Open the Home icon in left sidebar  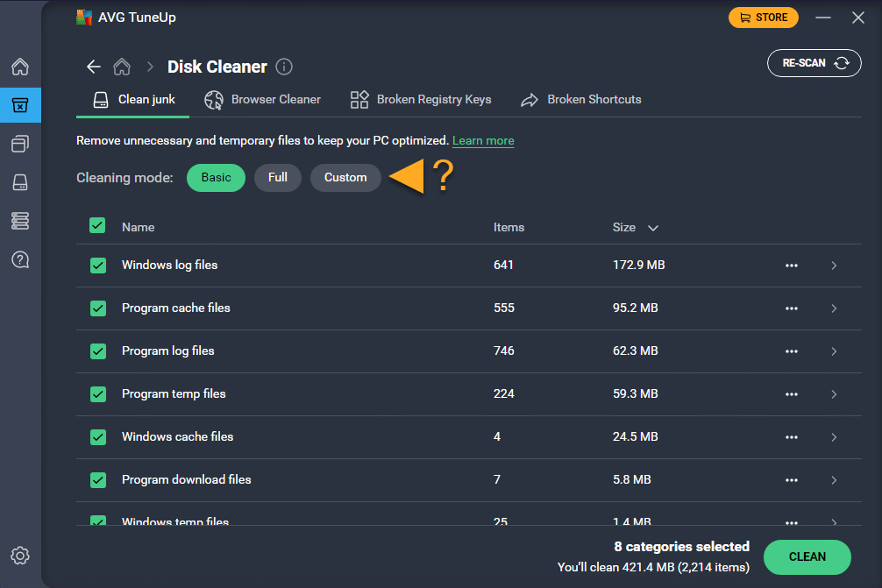coord(19,67)
